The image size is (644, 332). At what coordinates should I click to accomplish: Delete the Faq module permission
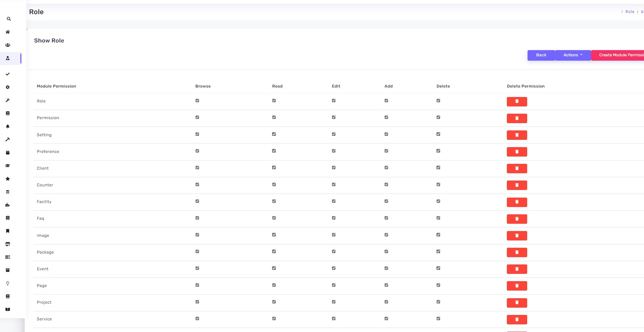coord(517,219)
